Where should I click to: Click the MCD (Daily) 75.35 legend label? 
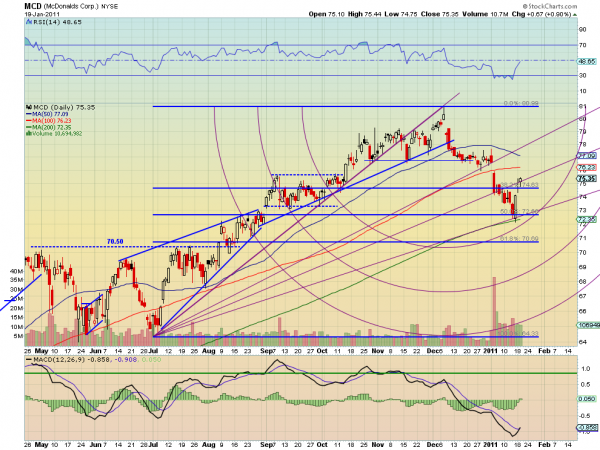point(60,108)
